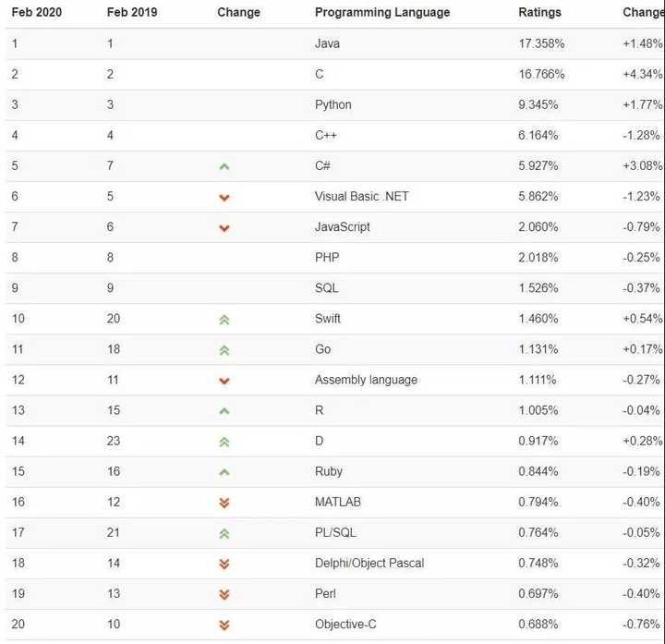This screenshot has width=665, height=644.
Task: Click the Programming Language column header
Action: click(x=382, y=13)
